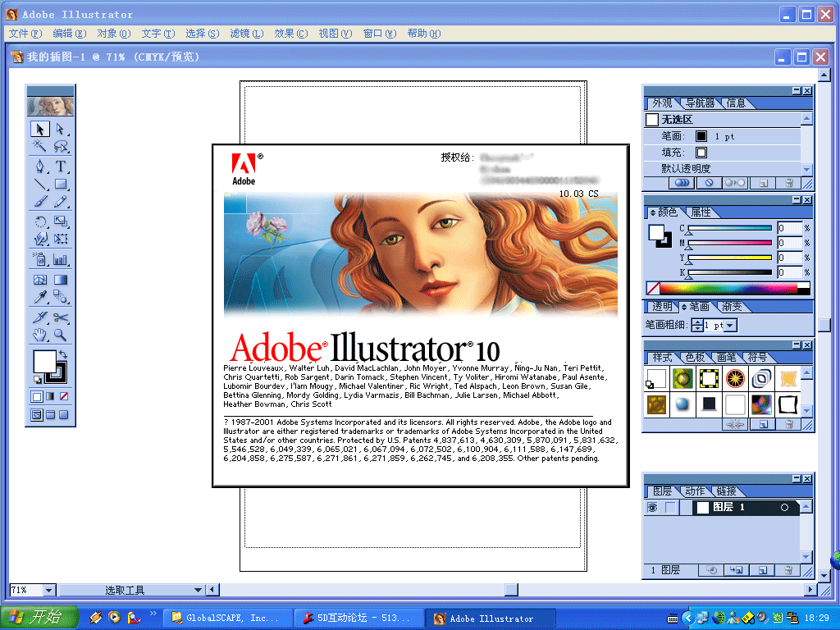This screenshot has width=840, height=630.
Task: Select the Eyedropper tool
Action: point(39,297)
